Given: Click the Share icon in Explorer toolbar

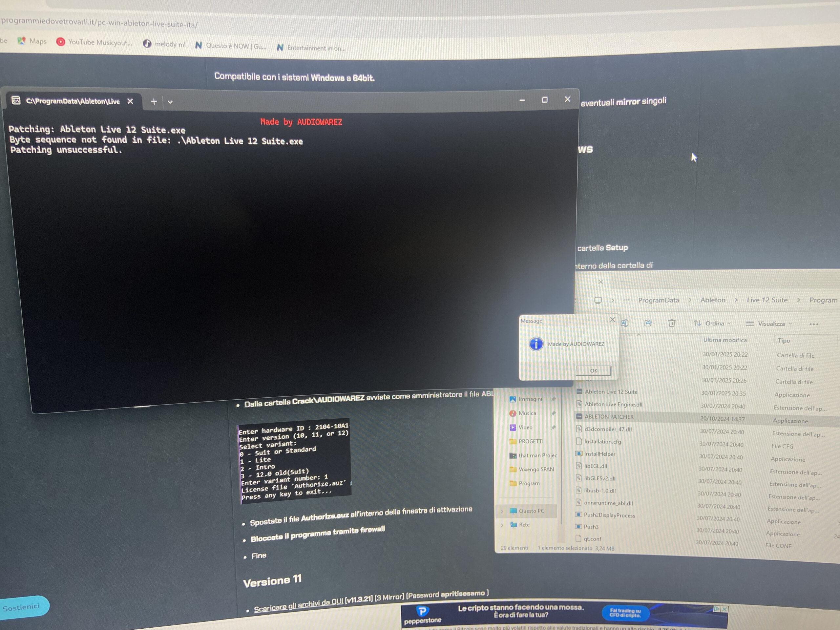Looking at the screenshot, I should tap(648, 323).
